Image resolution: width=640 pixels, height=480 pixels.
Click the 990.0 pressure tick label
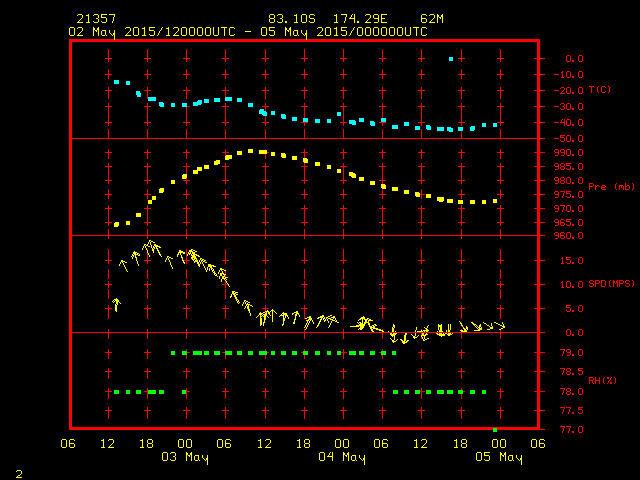pyautogui.click(x=568, y=153)
